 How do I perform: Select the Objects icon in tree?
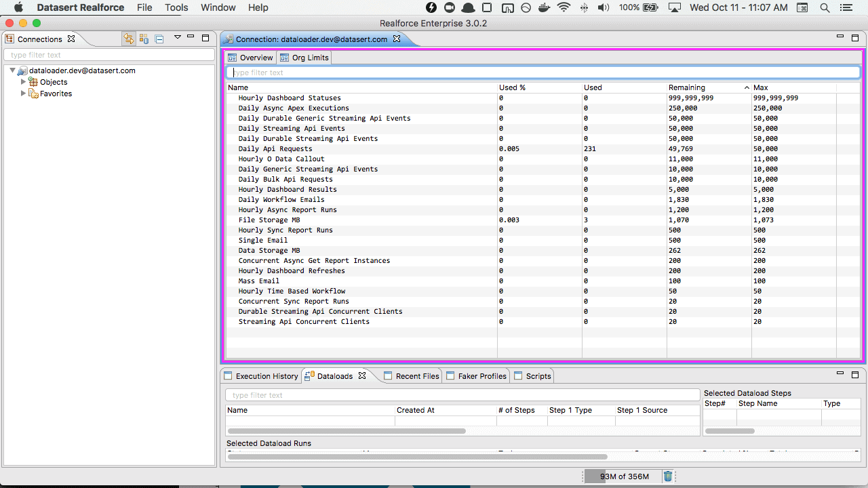(33, 82)
